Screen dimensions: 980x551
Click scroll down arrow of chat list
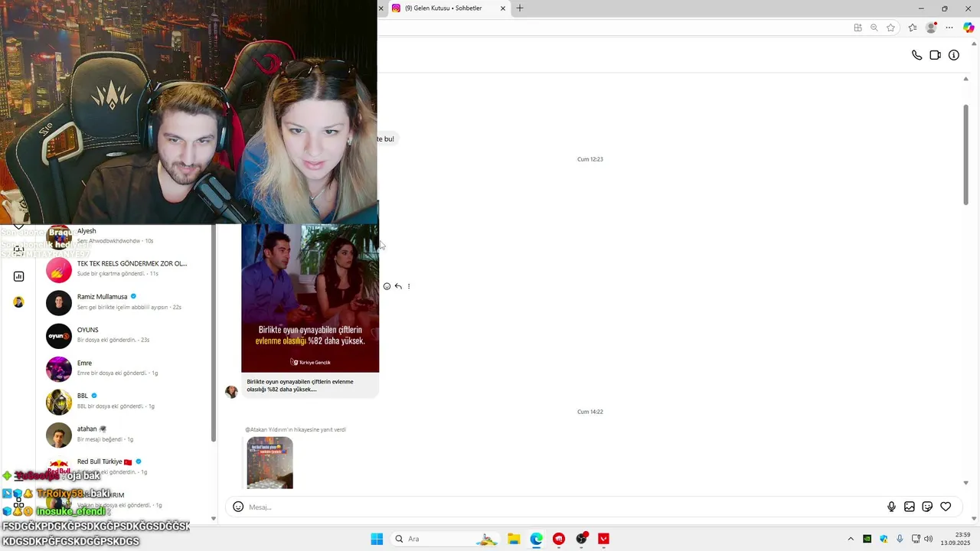point(214,519)
